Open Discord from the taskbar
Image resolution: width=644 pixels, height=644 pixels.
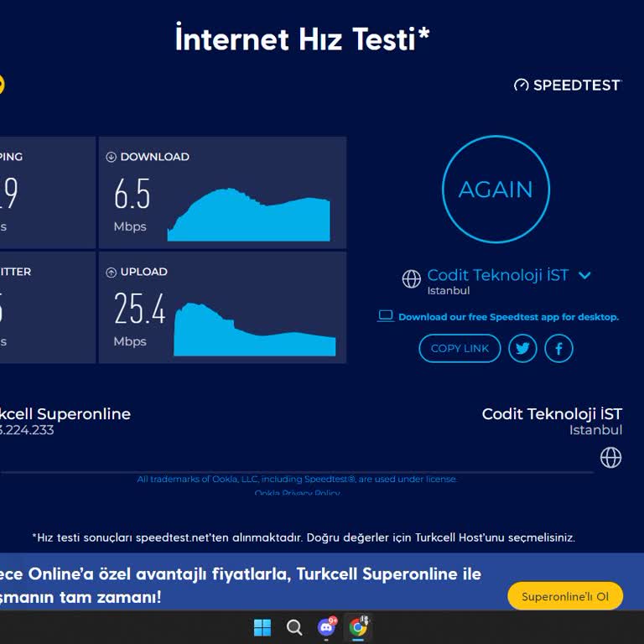327,626
